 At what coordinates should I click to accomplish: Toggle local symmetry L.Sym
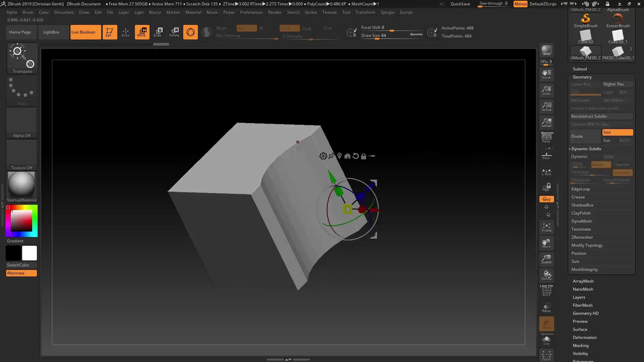click(546, 172)
